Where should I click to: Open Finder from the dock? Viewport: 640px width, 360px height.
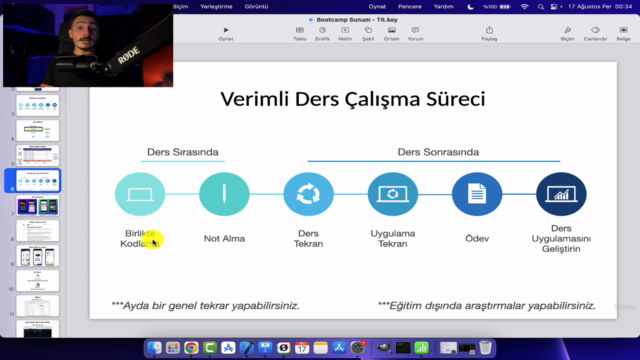(x=154, y=348)
